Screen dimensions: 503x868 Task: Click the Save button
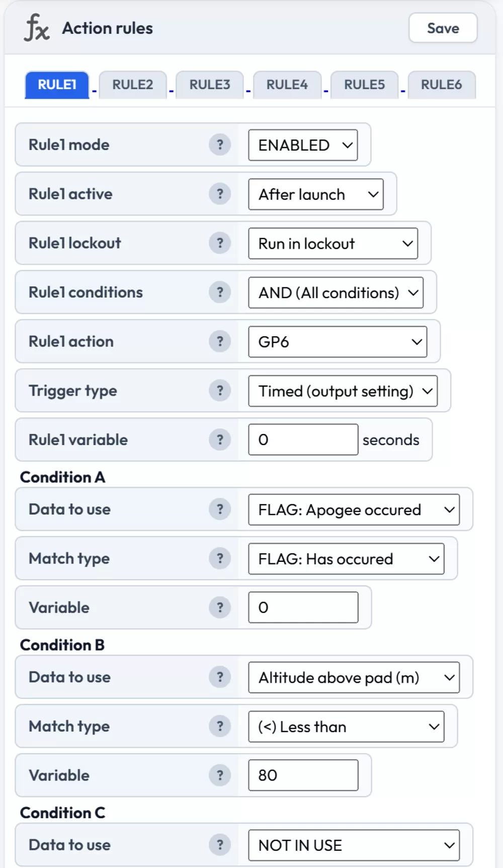click(443, 28)
